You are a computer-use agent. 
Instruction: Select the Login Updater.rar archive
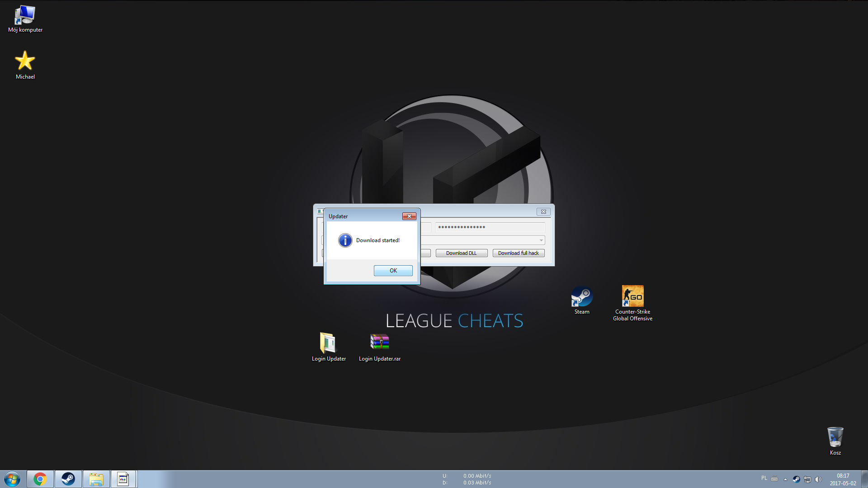(380, 347)
